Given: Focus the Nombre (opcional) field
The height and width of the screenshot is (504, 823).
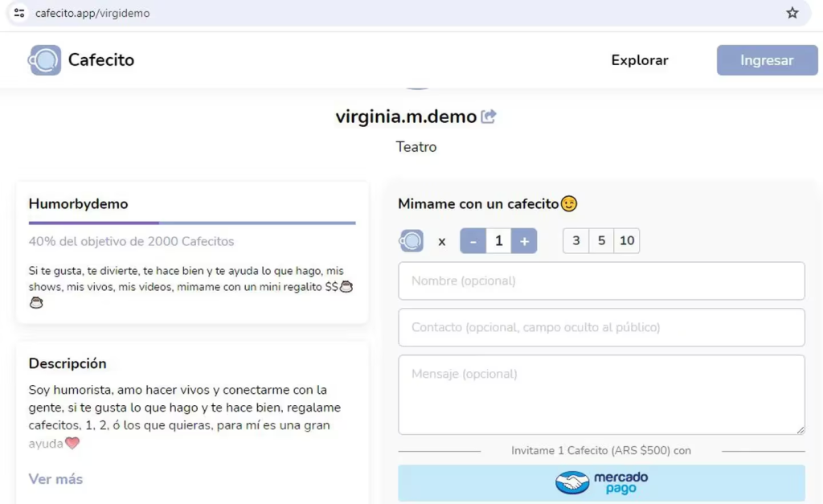Looking at the screenshot, I should (601, 281).
